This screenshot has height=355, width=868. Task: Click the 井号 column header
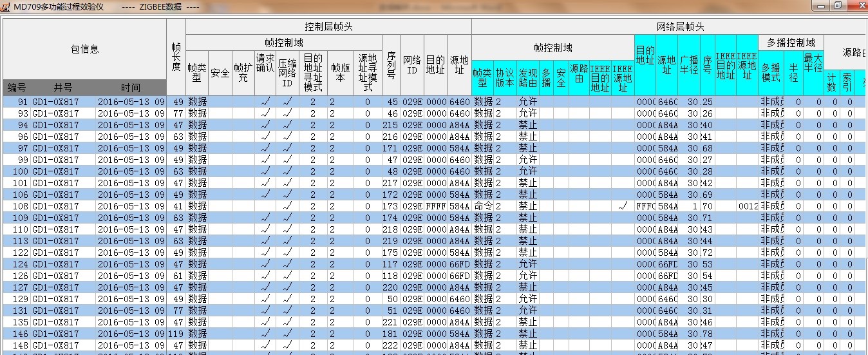[62, 88]
